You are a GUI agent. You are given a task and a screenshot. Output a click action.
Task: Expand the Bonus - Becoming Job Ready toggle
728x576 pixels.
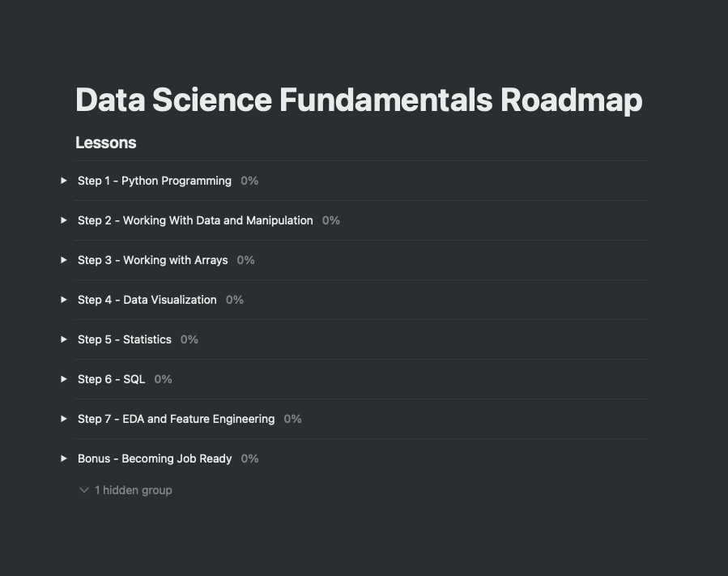(64, 458)
